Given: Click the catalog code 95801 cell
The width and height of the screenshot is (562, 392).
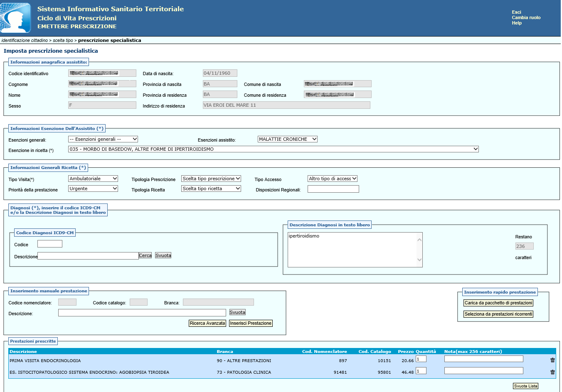Looking at the screenshot, I should (x=384, y=372).
